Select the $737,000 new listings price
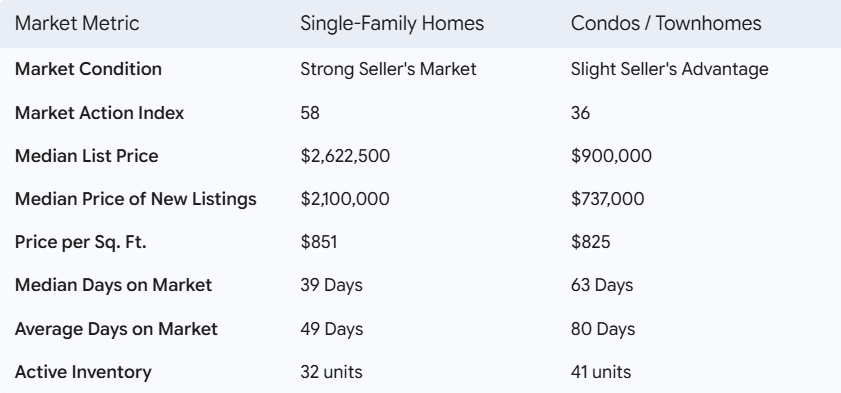 607,199
